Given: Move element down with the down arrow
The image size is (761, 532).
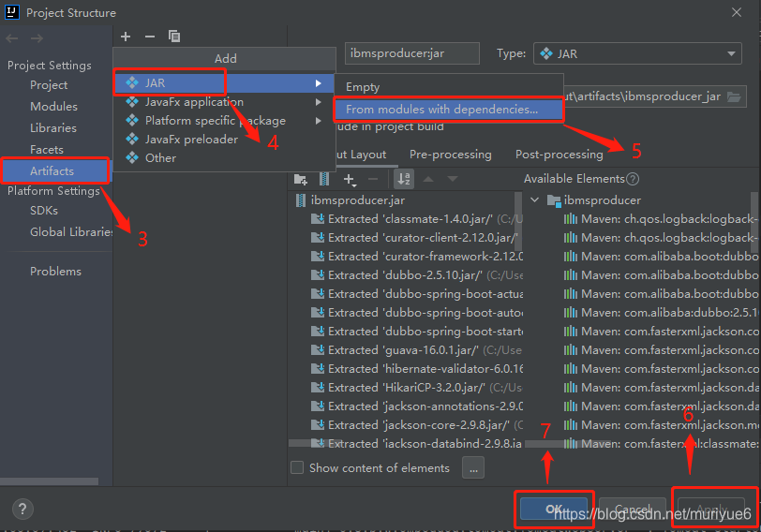Looking at the screenshot, I should click(x=453, y=179).
